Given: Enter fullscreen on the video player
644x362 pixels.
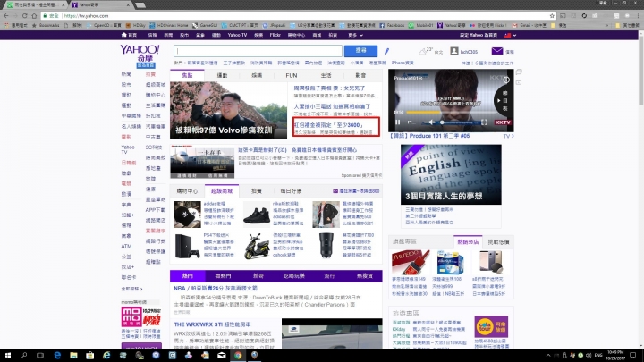Looking at the screenshot, I should pyautogui.click(x=484, y=122).
